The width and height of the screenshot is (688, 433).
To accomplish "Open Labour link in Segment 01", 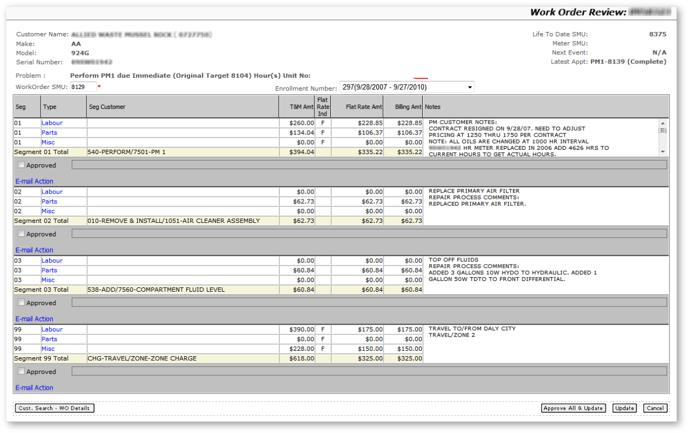I will [x=51, y=123].
